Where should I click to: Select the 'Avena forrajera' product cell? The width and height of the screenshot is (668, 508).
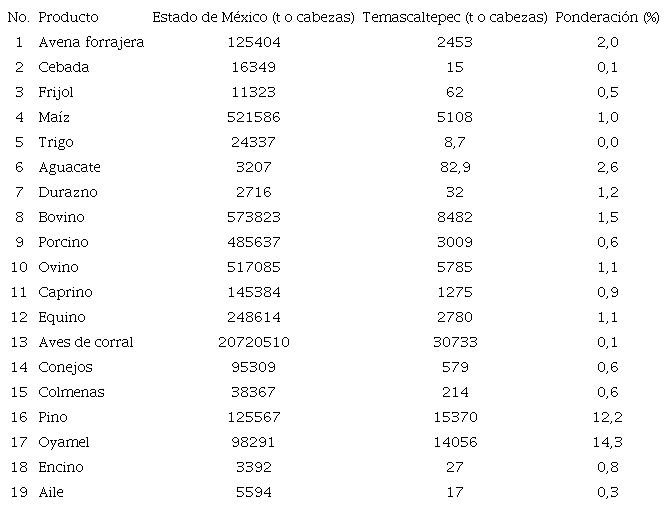pyautogui.click(x=91, y=42)
